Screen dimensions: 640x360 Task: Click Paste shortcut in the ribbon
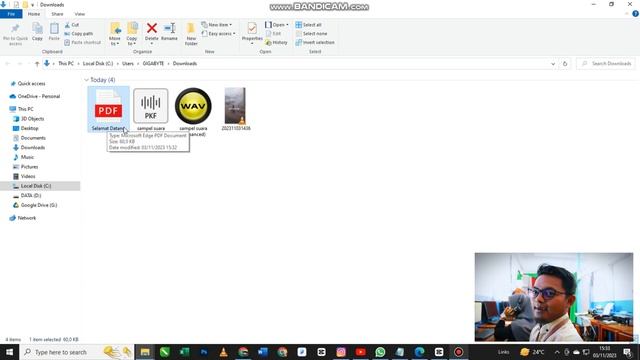click(82, 42)
